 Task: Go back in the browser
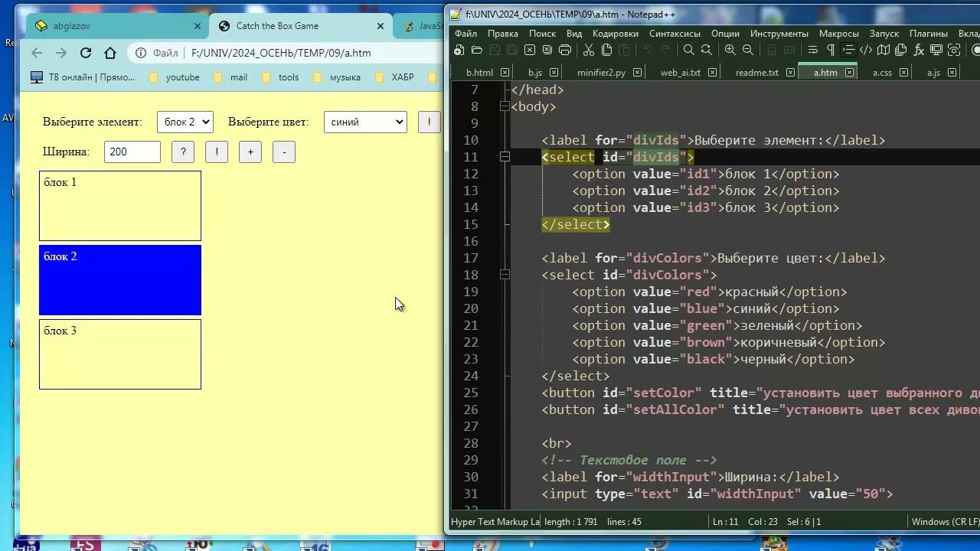point(37,53)
